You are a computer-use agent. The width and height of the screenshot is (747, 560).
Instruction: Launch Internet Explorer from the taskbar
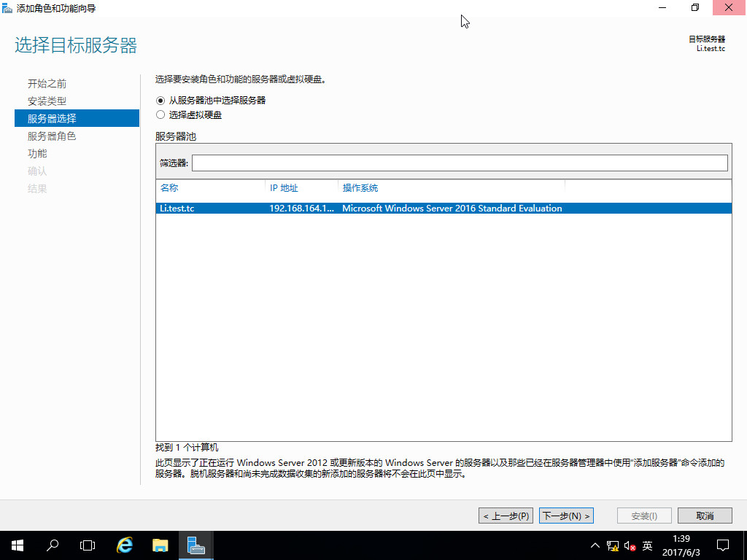[x=124, y=545]
